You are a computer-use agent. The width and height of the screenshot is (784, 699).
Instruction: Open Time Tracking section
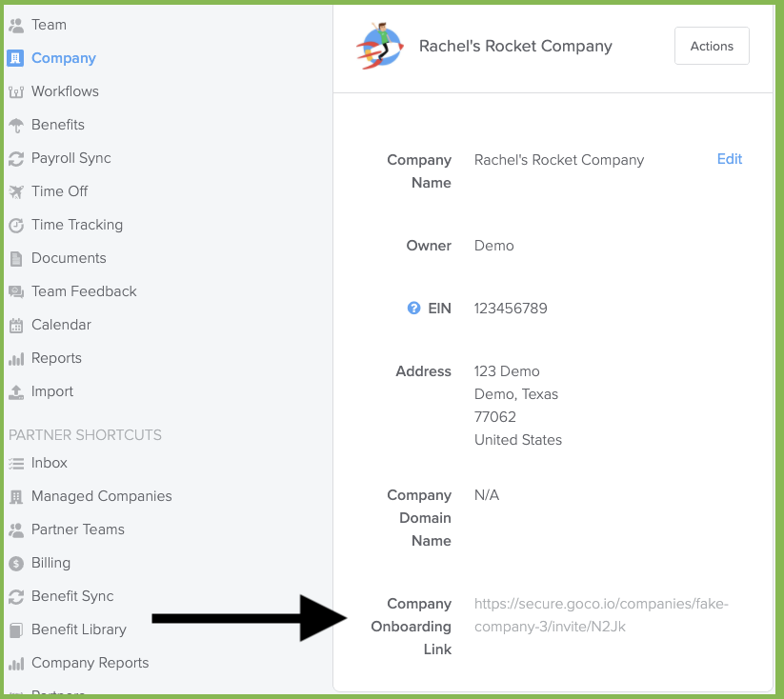[x=77, y=225]
